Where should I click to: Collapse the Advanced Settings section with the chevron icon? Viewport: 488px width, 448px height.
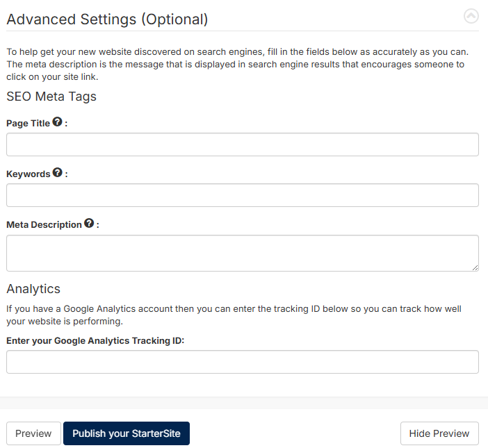(471, 16)
